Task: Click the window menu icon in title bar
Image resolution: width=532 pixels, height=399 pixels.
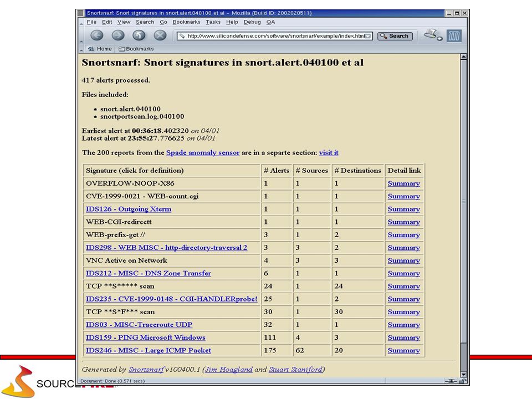Action: pos(80,13)
